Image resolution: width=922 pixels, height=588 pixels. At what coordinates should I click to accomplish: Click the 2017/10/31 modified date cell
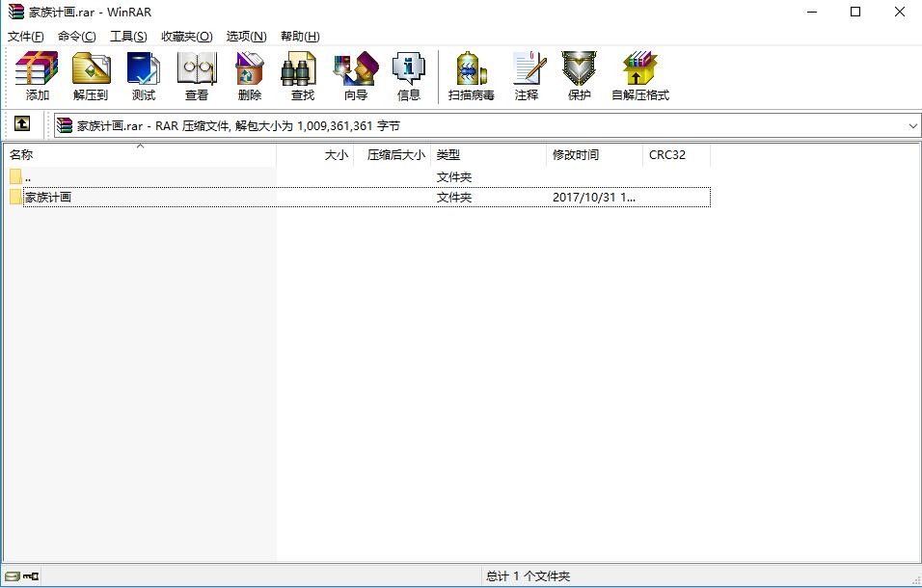tap(593, 198)
